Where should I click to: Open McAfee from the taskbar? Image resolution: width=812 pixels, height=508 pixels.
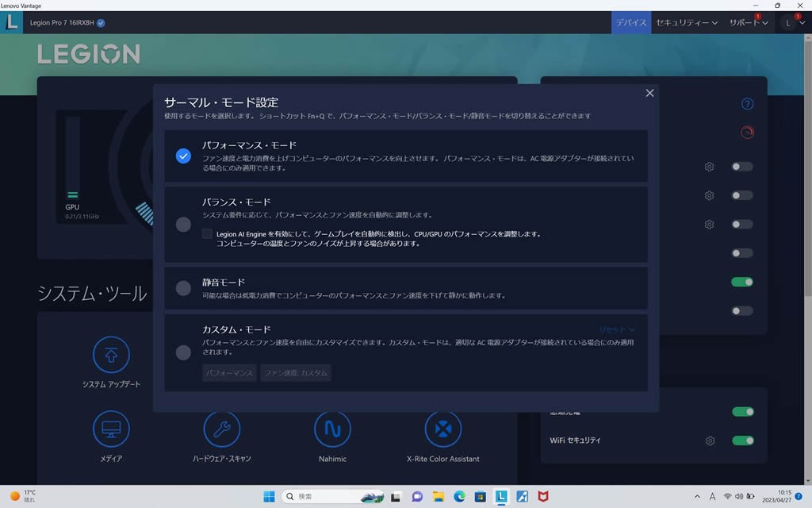542,496
